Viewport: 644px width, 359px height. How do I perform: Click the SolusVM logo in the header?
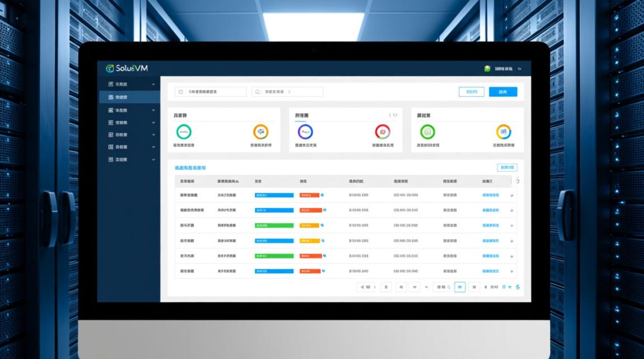(x=127, y=68)
